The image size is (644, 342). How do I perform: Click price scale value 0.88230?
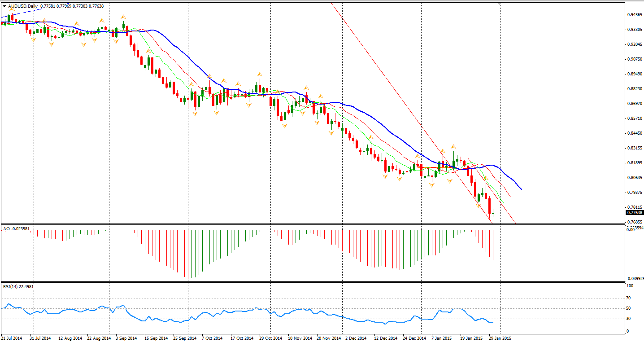coord(634,89)
